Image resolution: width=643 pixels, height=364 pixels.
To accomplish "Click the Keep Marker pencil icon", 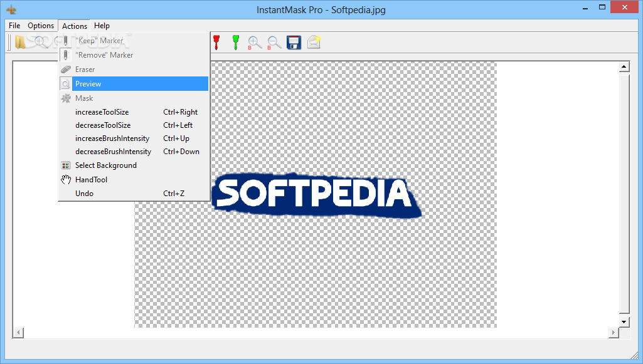I will click(66, 41).
